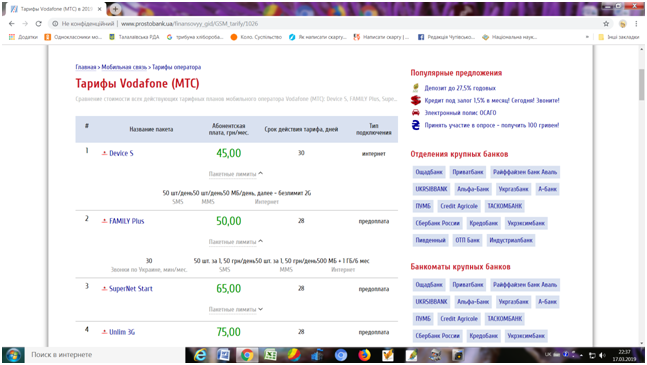This screenshot has width=647, height=365.
Task: Collapse package limits under Device S
Action: click(x=236, y=174)
